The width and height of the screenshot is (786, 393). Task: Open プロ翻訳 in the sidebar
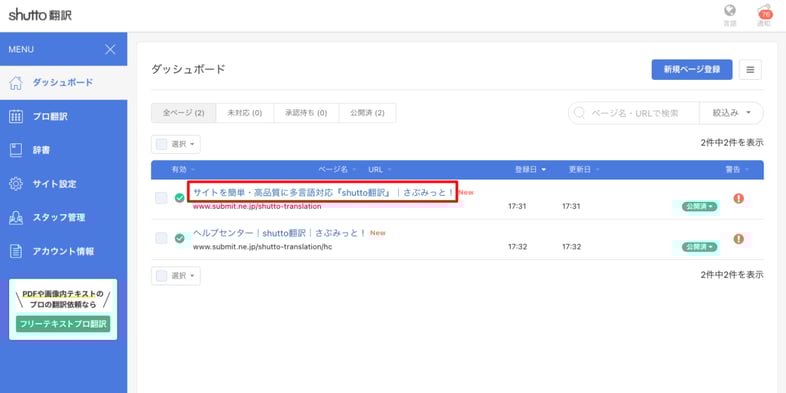64,116
